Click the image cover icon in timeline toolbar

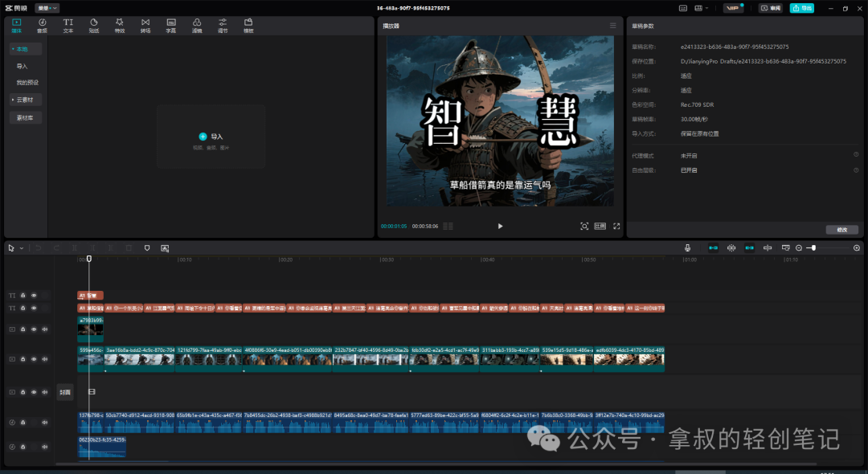coord(165,248)
